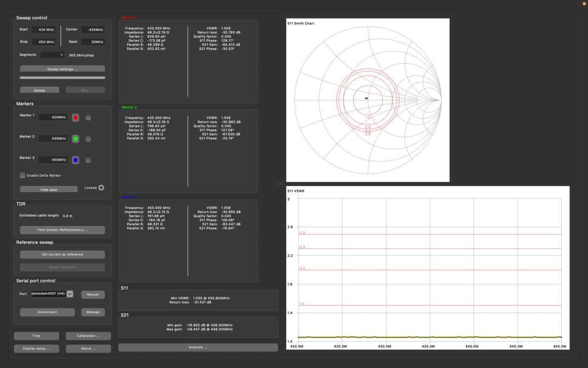Screen dimensions: 588x368
Task: Click Marker 1 Series L value 829.64 pH
Action: (x=157, y=36)
